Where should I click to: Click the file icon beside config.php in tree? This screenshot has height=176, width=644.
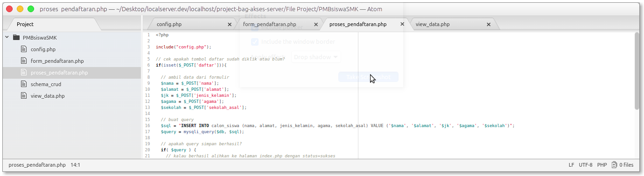(x=24, y=49)
